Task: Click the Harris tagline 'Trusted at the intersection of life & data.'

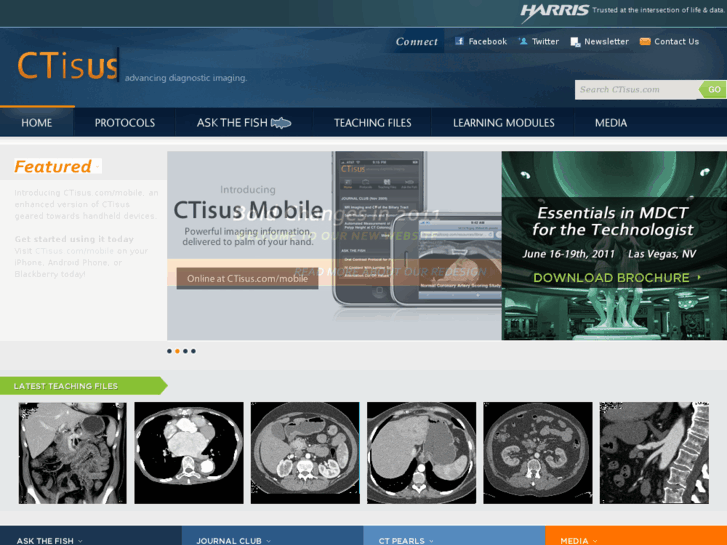Action: click(658, 10)
